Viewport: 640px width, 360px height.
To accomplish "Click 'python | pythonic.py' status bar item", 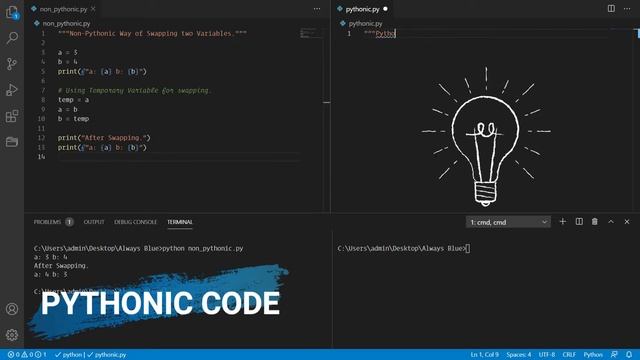I will (91, 355).
